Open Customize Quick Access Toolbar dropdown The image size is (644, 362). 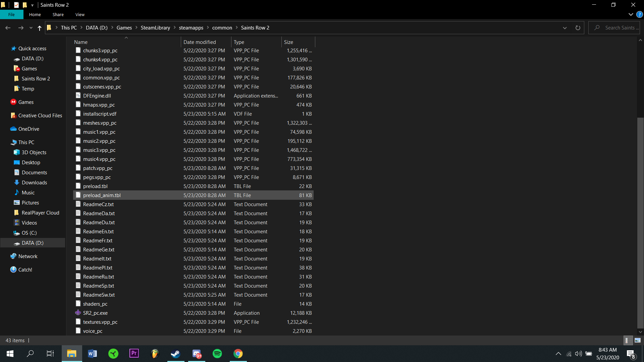[32, 5]
